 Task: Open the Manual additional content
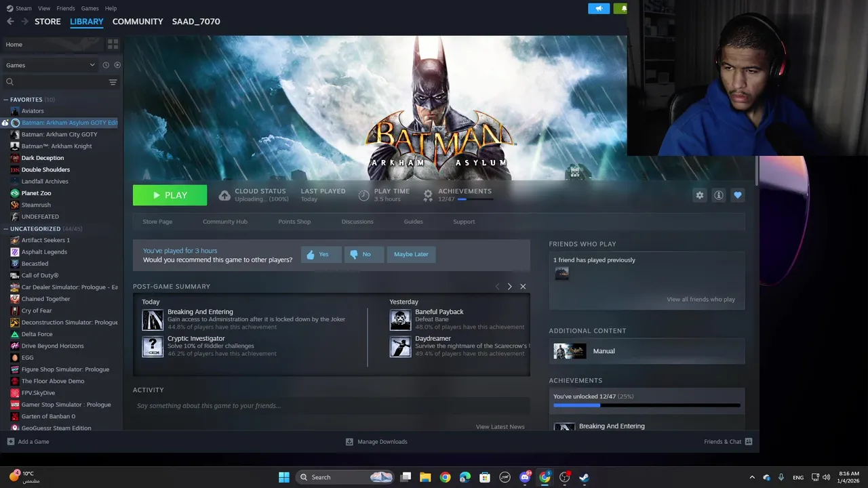coord(647,351)
